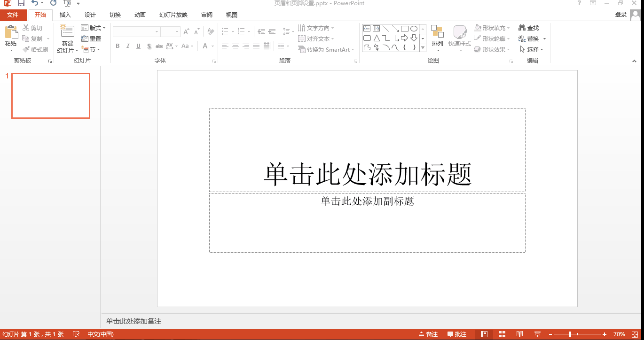Toggle Underline formatting
The height and width of the screenshot is (340, 644).
pos(138,46)
